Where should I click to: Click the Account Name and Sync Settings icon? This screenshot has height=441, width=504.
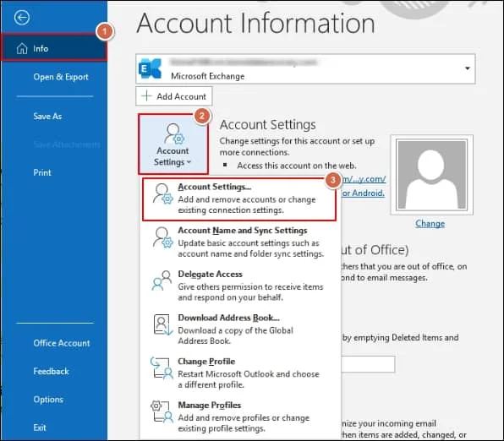(x=162, y=237)
